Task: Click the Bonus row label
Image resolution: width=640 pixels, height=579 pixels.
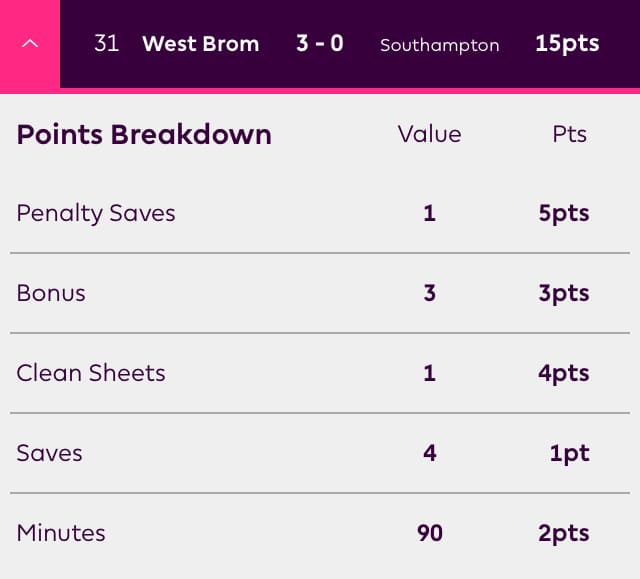Action: pos(51,293)
